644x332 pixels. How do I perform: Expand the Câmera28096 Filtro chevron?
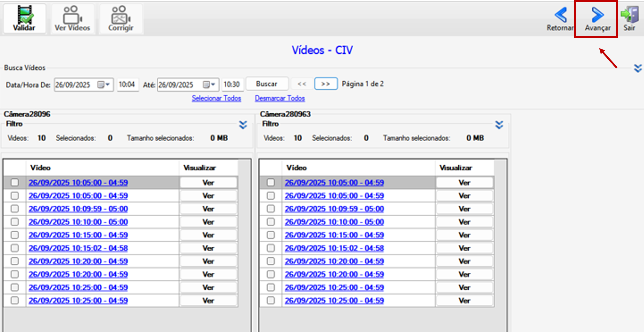(243, 125)
